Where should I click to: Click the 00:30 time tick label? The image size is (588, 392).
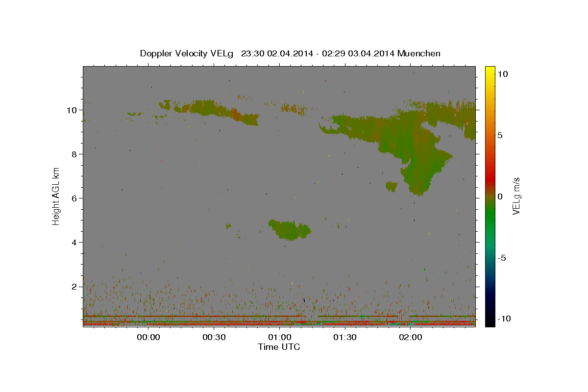214,338
